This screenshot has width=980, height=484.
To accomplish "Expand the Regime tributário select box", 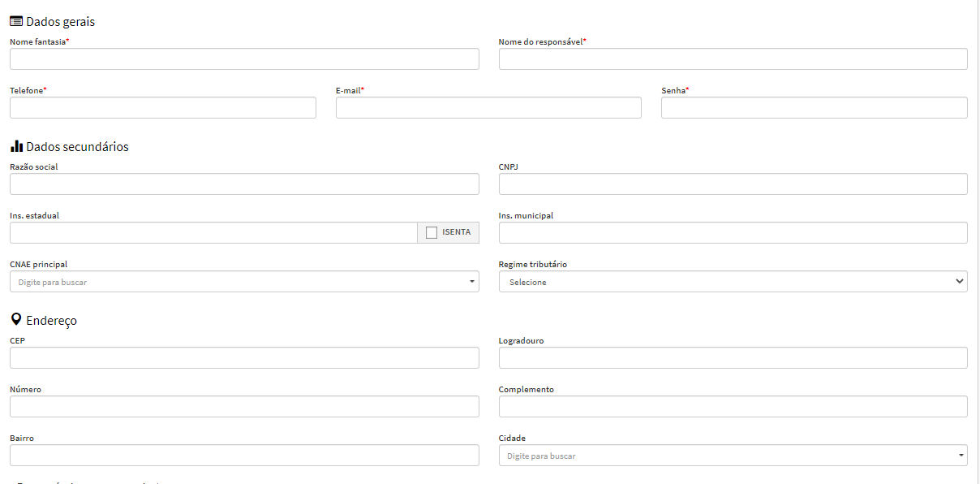I will pyautogui.click(x=733, y=282).
